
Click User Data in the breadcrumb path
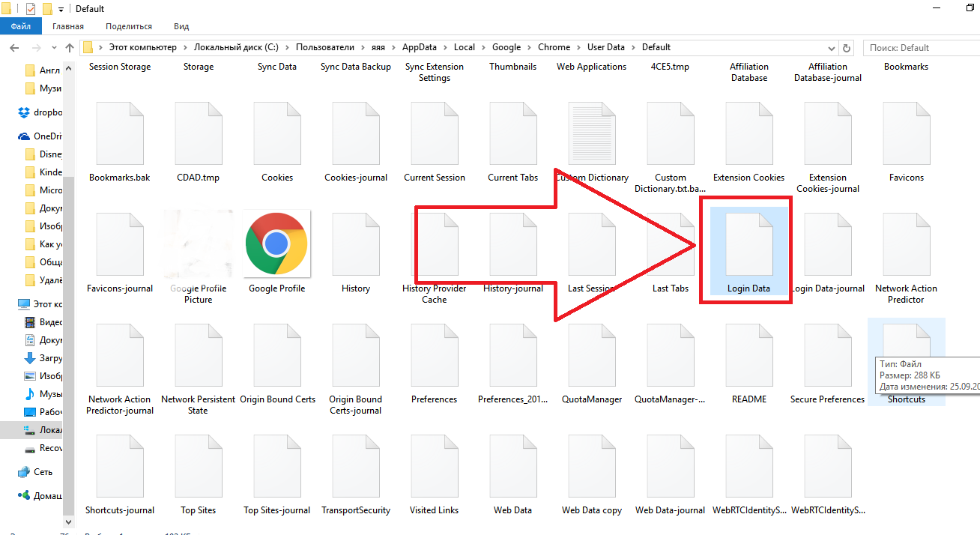[605, 47]
